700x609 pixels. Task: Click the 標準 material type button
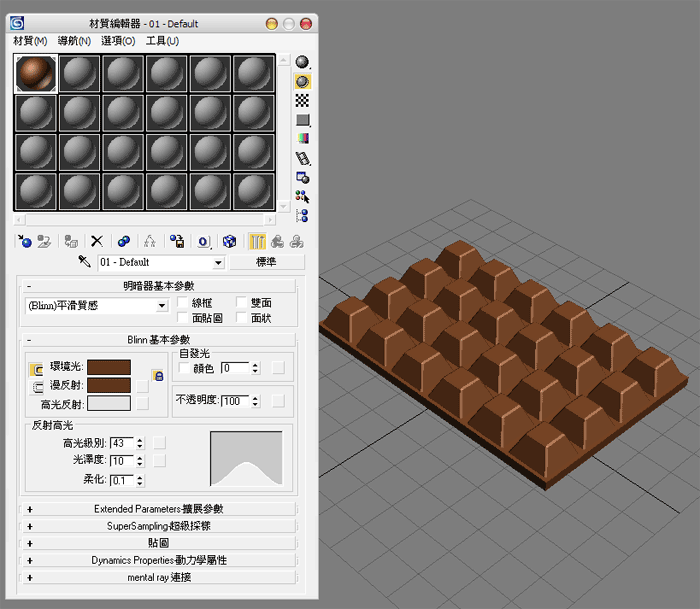267,262
